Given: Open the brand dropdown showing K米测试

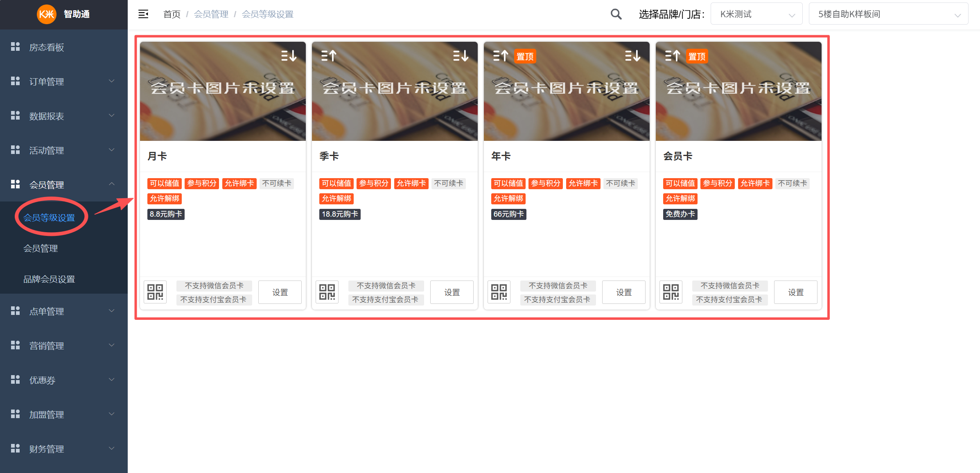Looking at the screenshot, I should tap(756, 14).
